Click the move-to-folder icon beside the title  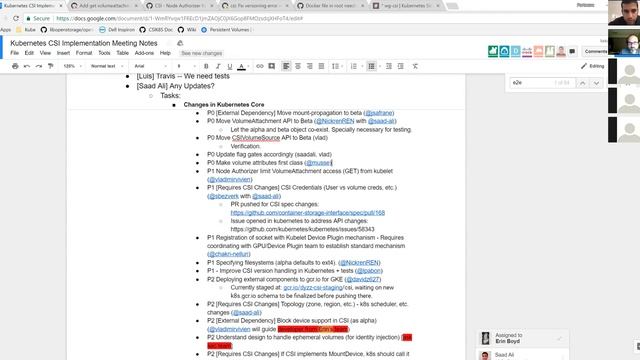click(180, 43)
